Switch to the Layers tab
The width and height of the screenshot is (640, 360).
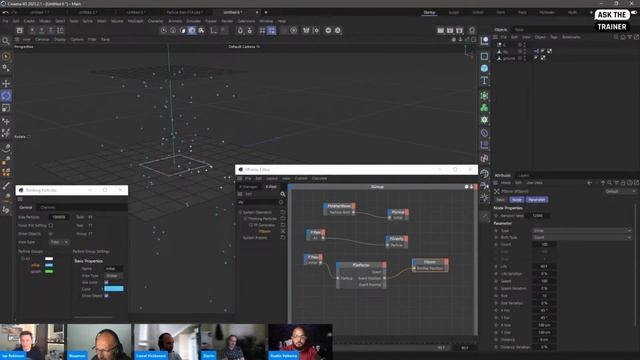tap(524, 176)
